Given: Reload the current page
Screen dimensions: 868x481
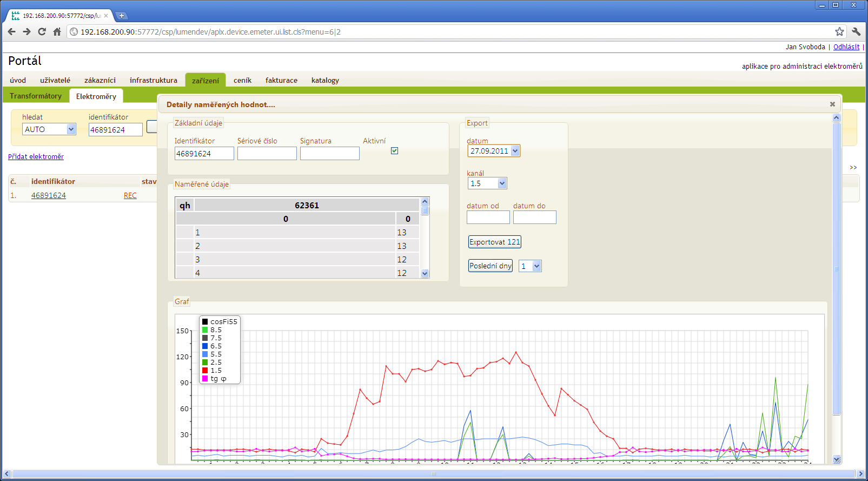Looking at the screenshot, I should [x=42, y=32].
